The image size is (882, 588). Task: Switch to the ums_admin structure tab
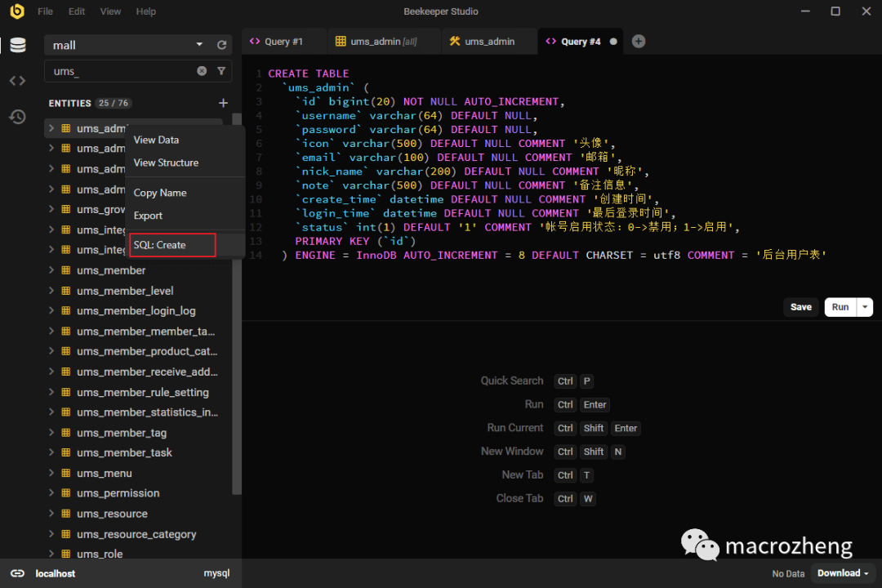tap(489, 42)
